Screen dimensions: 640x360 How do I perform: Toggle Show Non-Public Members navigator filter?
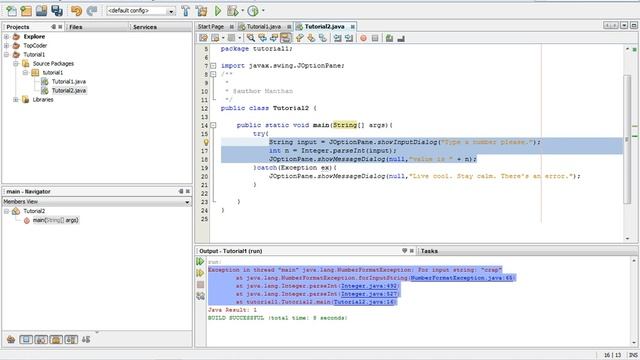[56, 339]
